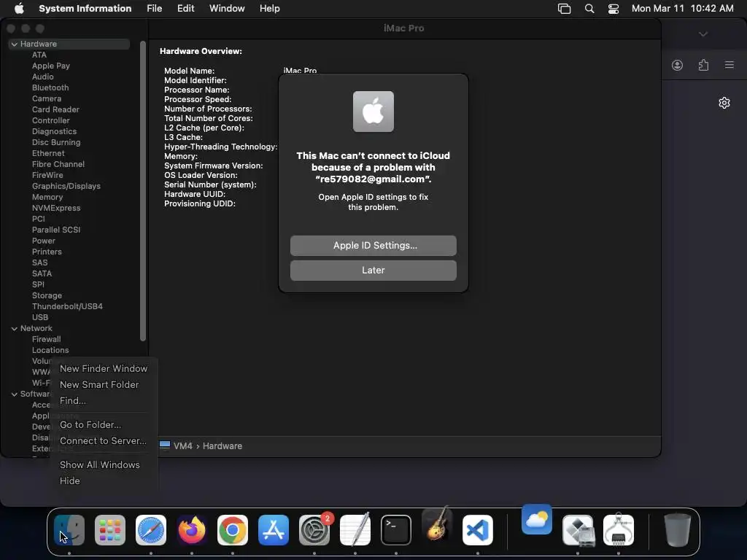This screenshot has height=560, width=747.
Task: Click the Weather icon in the dock
Action: click(537, 519)
